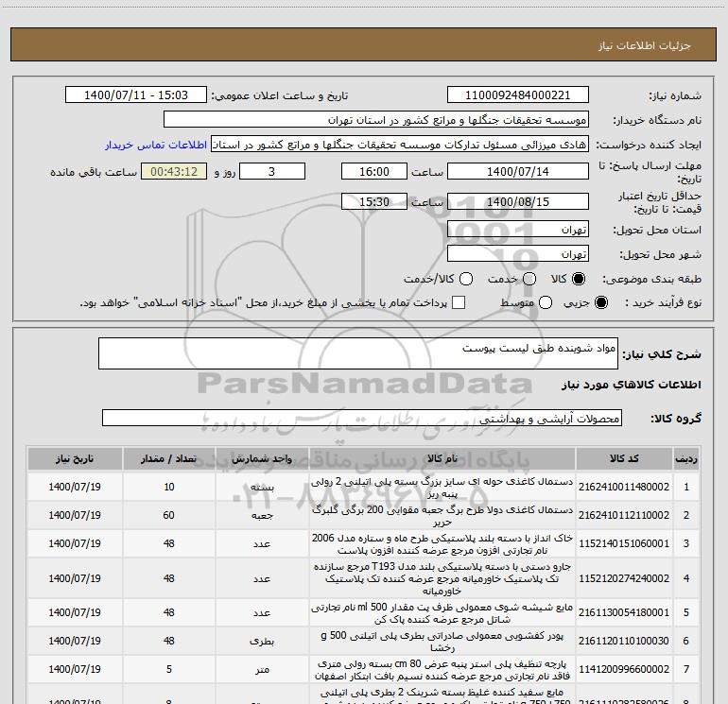
Task: Click the price validity date 1400/08/15
Action: 518,201
